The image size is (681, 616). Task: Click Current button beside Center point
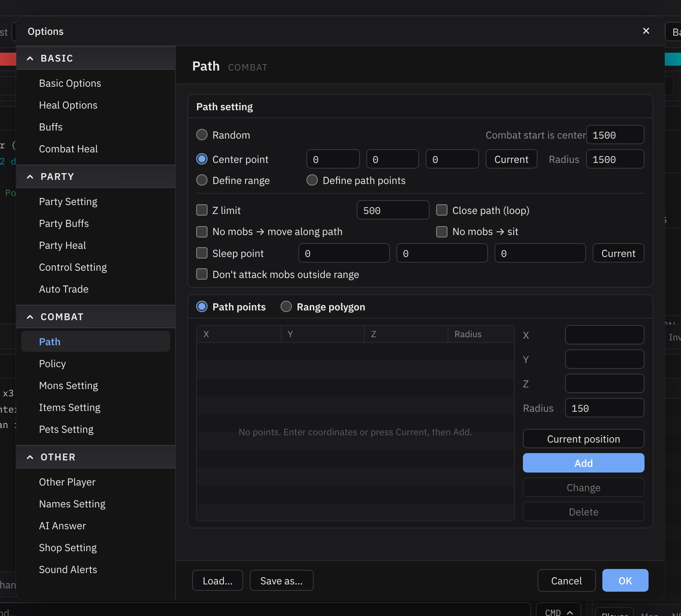[512, 159]
